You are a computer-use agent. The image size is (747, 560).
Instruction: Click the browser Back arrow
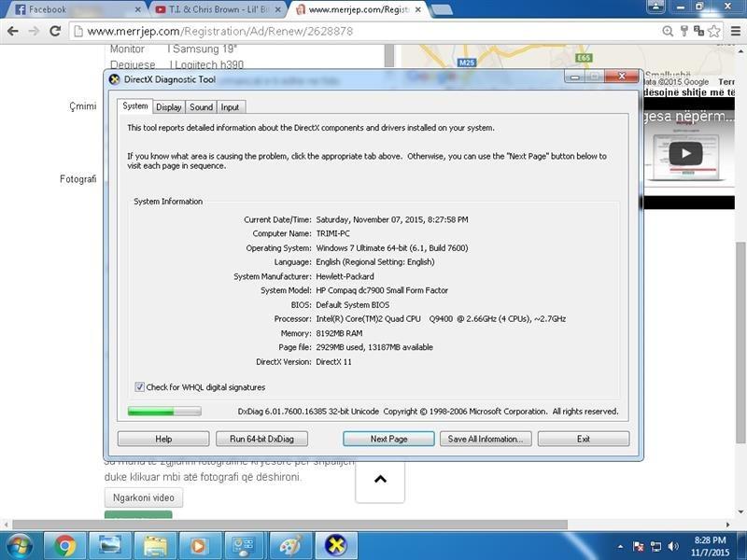coord(13,32)
